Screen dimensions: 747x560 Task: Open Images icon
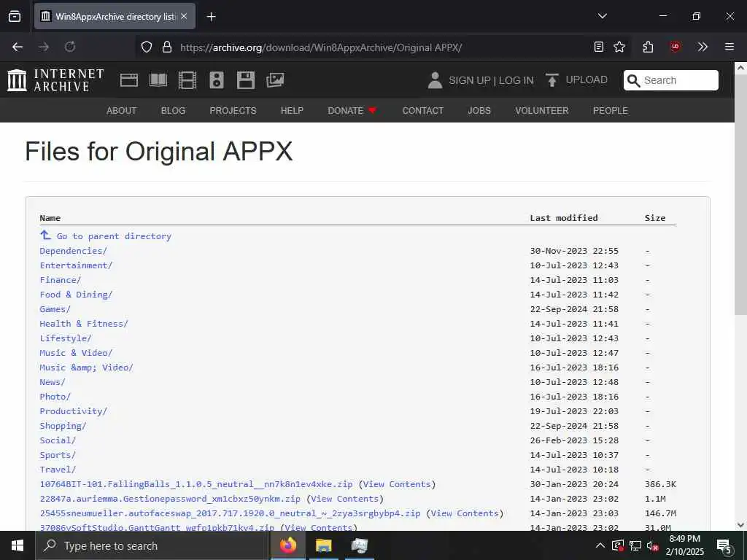pyautogui.click(x=275, y=80)
